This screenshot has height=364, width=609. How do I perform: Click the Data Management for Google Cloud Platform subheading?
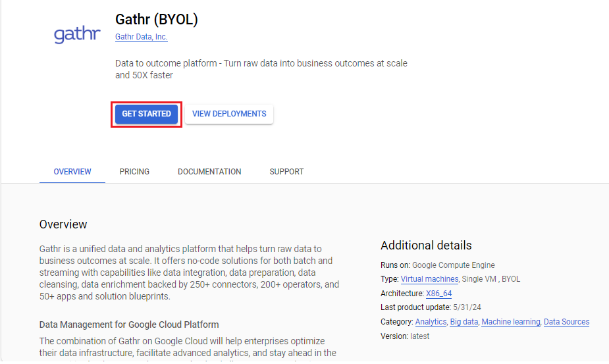click(x=129, y=325)
